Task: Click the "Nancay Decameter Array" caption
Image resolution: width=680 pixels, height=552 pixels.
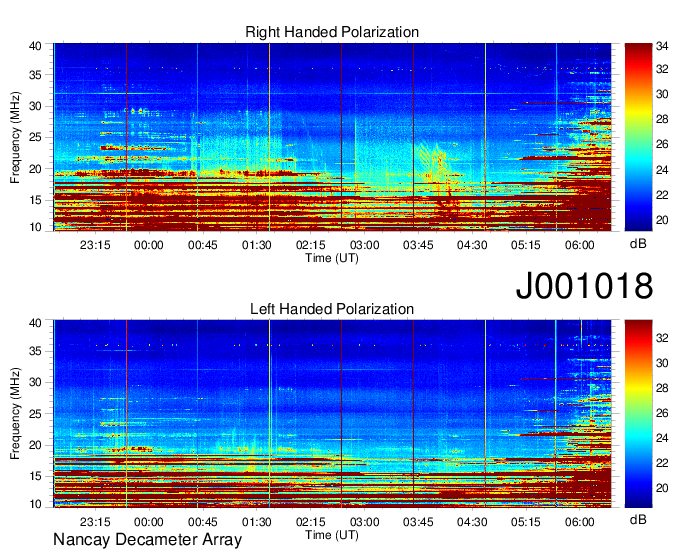Action: pyautogui.click(x=147, y=540)
